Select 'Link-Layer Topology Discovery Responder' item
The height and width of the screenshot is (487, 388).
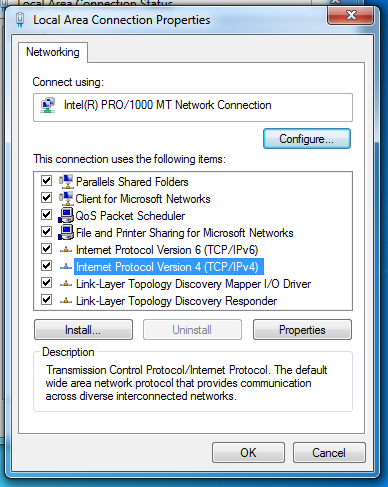pos(176,301)
